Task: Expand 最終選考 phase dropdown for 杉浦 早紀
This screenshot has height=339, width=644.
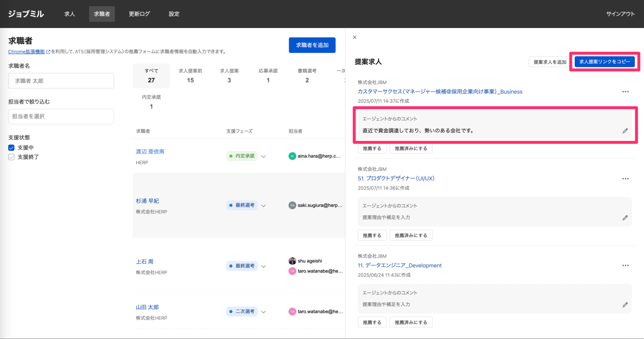Action: pos(264,206)
